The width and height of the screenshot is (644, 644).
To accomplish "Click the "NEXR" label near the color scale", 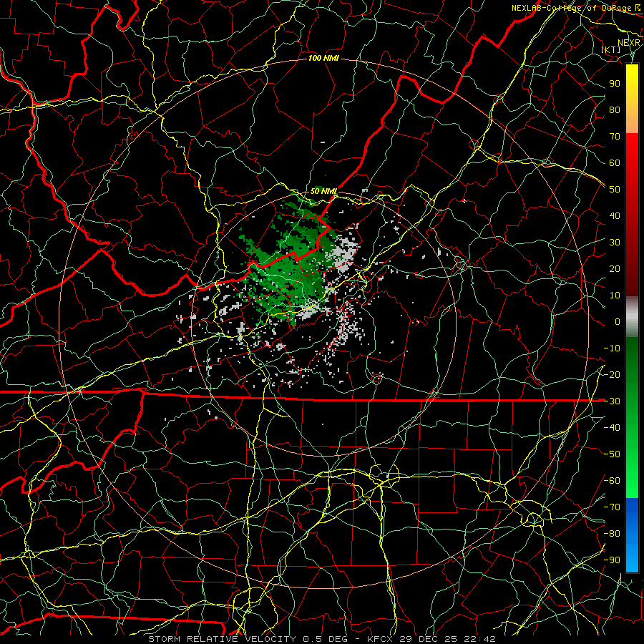I will point(629,42).
